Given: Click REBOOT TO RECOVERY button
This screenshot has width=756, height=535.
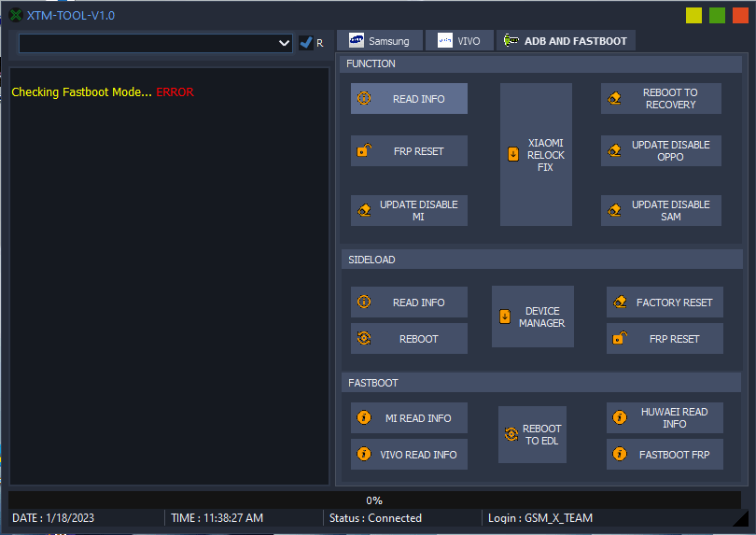Looking at the screenshot, I should [x=661, y=98].
